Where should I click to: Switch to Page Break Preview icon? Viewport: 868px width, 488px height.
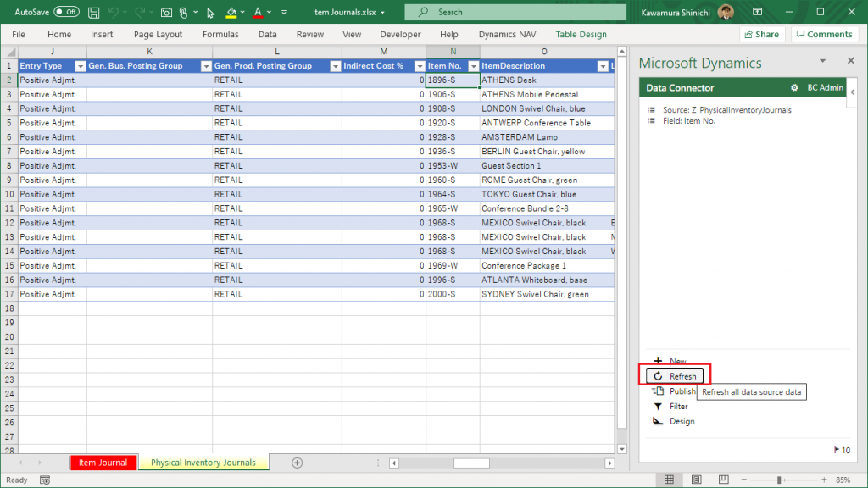point(724,480)
